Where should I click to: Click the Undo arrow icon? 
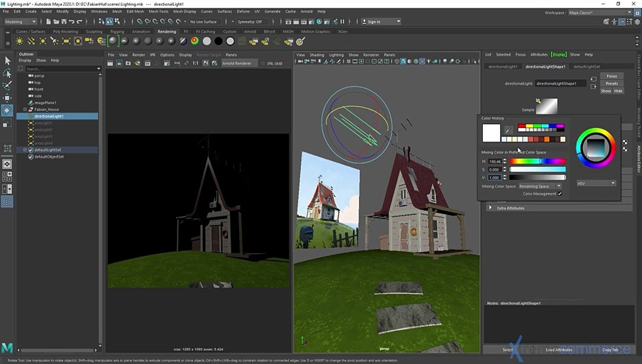71,22
